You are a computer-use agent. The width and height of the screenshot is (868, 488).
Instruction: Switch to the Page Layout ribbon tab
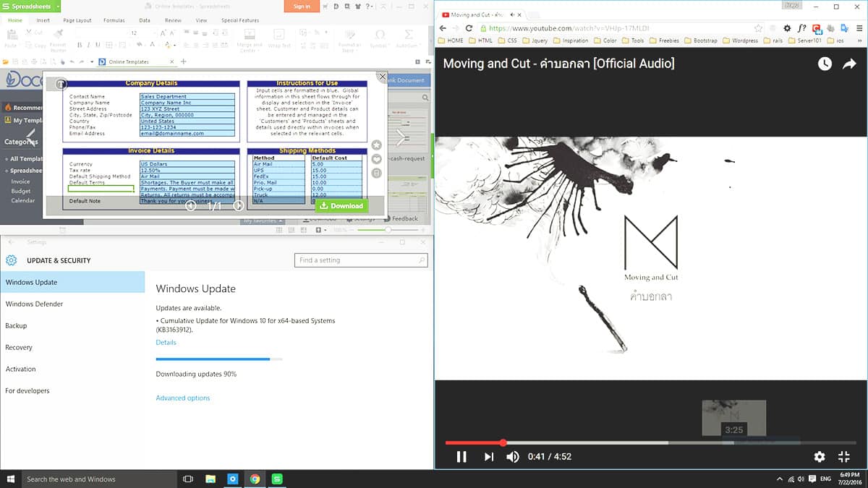pos(77,20)
